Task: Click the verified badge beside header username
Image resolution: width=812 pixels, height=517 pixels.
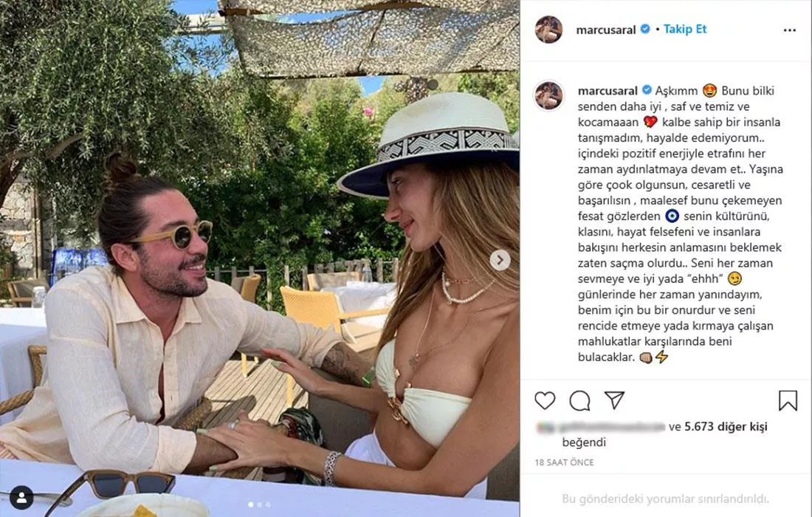Action: 645,29
